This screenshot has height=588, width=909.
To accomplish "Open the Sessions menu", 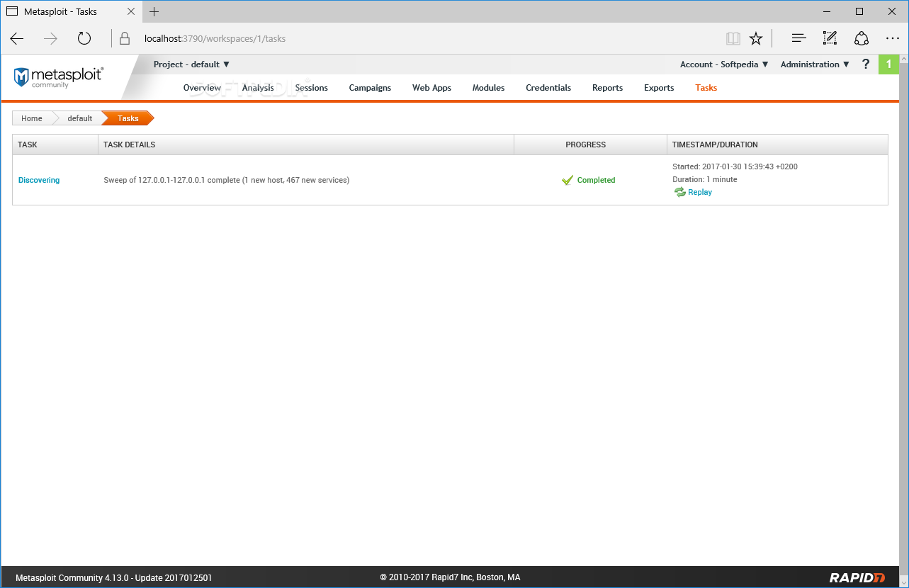I will [312, 88].
